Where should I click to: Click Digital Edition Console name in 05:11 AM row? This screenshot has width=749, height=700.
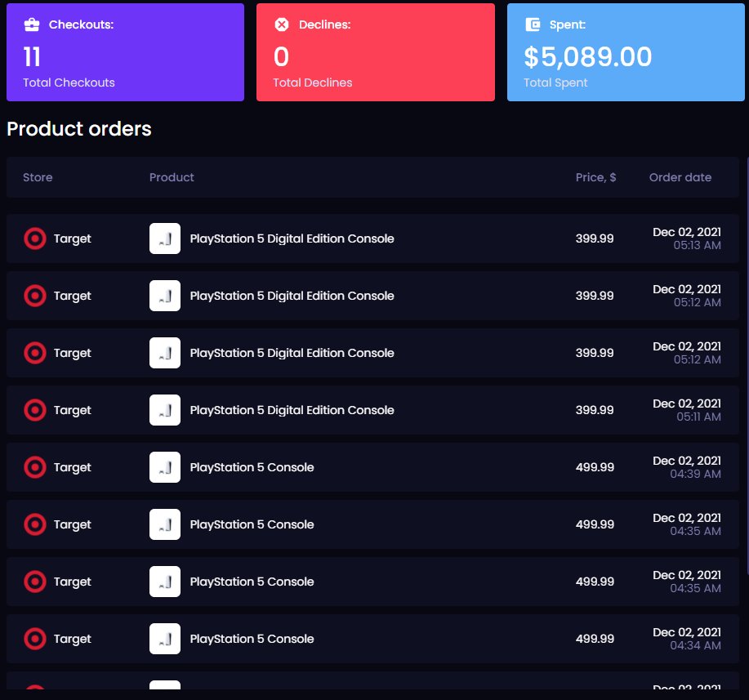(292, 410)
